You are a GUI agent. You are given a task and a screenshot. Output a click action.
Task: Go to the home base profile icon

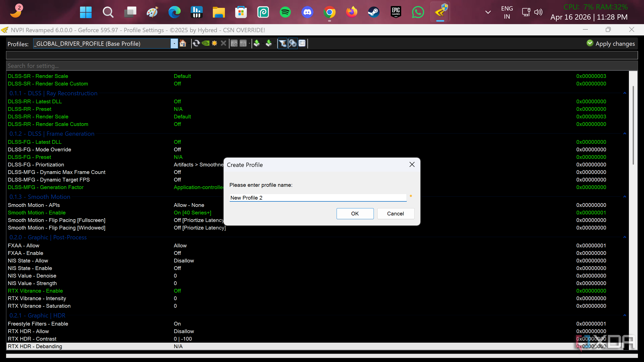(183, 43)
